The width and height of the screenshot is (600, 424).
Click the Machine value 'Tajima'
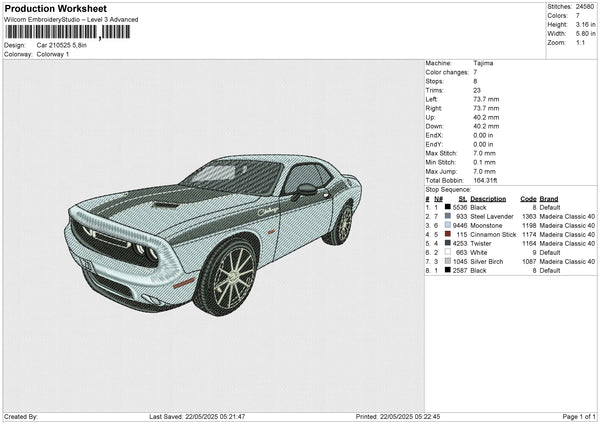tap(483, 63)
